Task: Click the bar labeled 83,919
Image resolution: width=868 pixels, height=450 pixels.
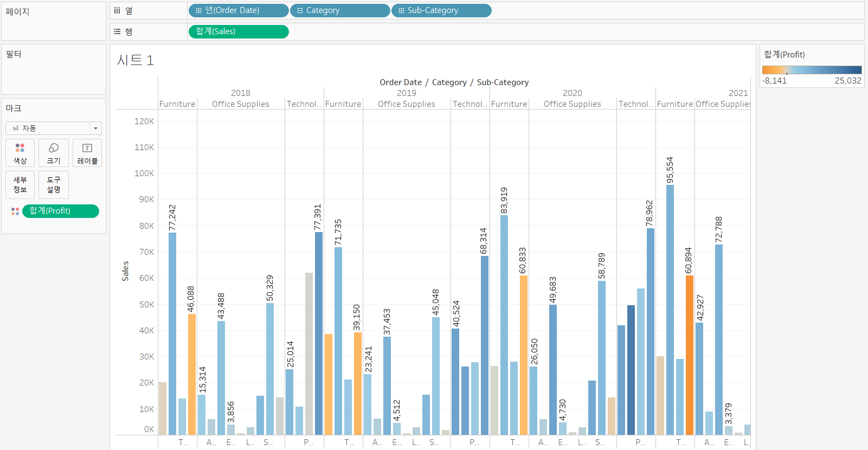Action: tap(504, 325)
